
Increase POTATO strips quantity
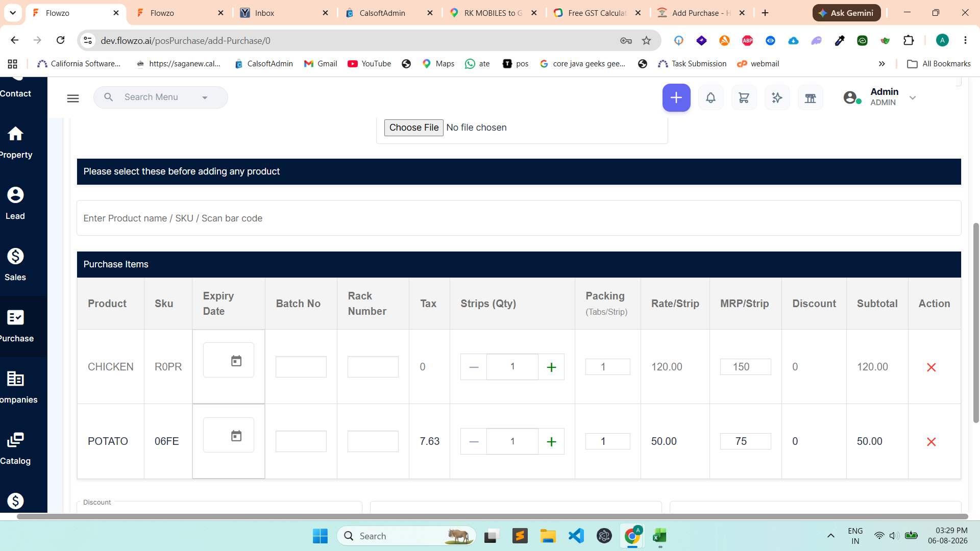551,441
